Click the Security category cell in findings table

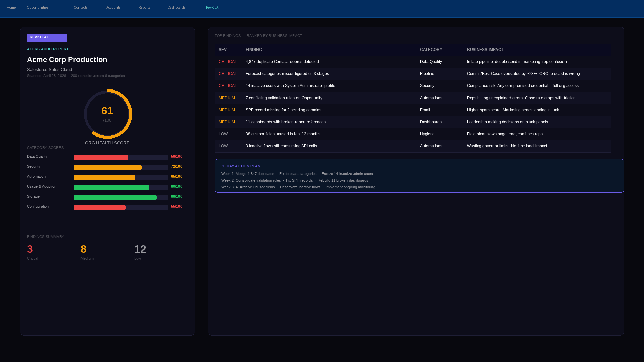pyautogui.click(x=427, y=86)
